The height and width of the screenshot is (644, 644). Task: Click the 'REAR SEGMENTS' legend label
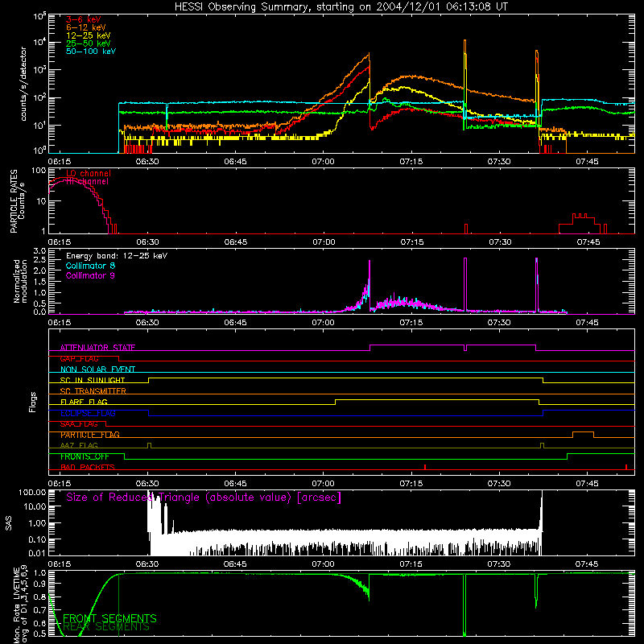pyautogui.click(x=106, y=627)
